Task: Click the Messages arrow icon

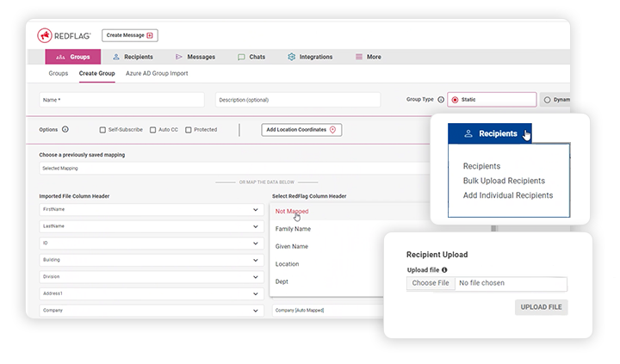Action: click(179, 57)
